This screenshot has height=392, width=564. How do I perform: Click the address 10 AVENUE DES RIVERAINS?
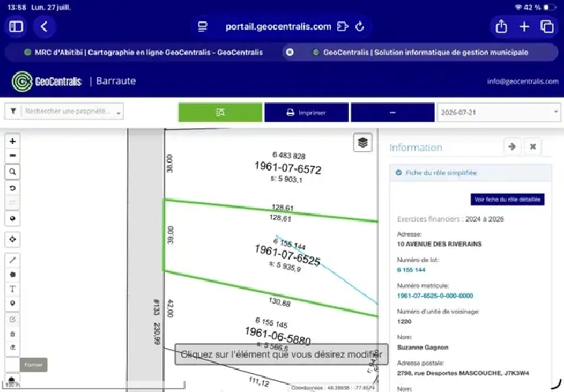pos(440,244)
